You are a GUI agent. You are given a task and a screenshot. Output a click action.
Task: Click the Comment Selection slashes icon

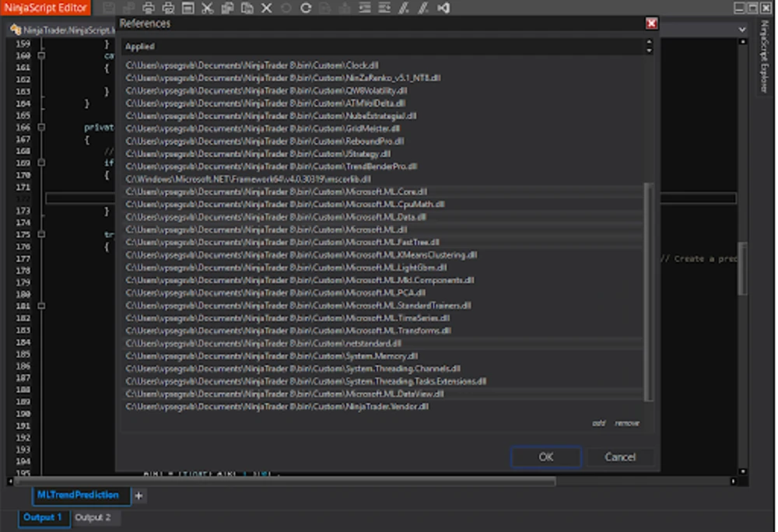404,8
